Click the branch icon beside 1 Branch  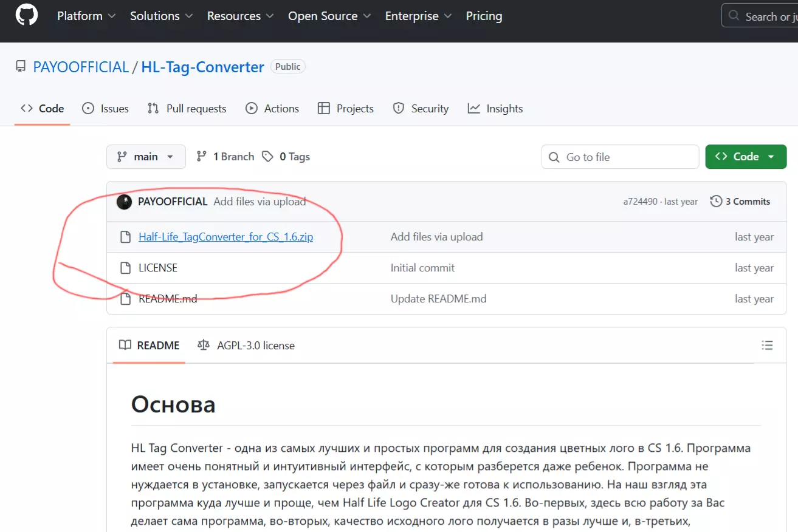(x=202, y=157)
